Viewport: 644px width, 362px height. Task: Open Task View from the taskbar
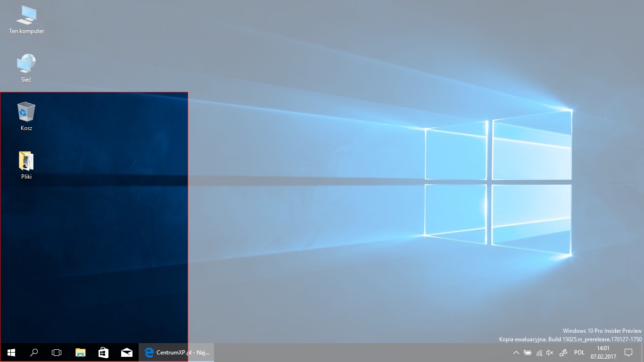pos(57,353)
